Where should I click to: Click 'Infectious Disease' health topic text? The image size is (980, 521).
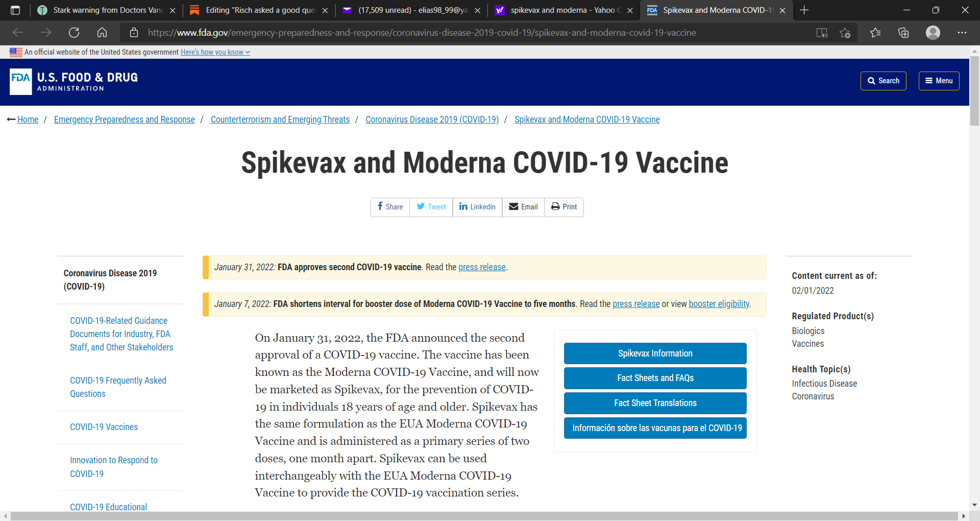[824, 384]
